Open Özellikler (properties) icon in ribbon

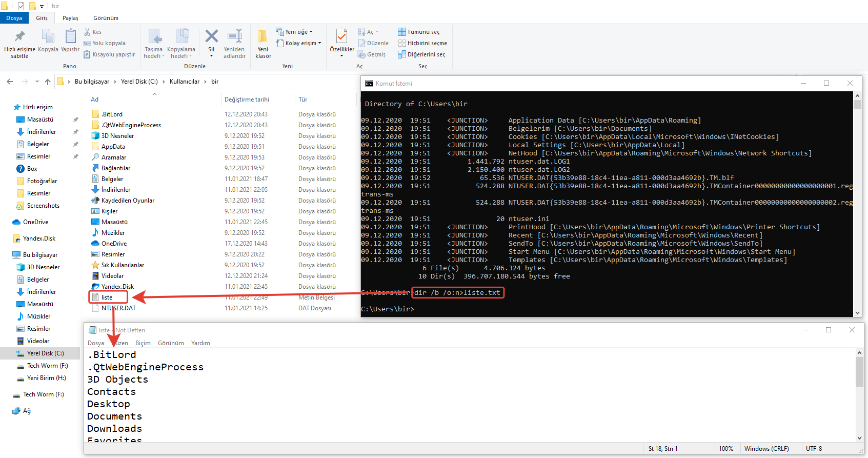tap(341, 37)
